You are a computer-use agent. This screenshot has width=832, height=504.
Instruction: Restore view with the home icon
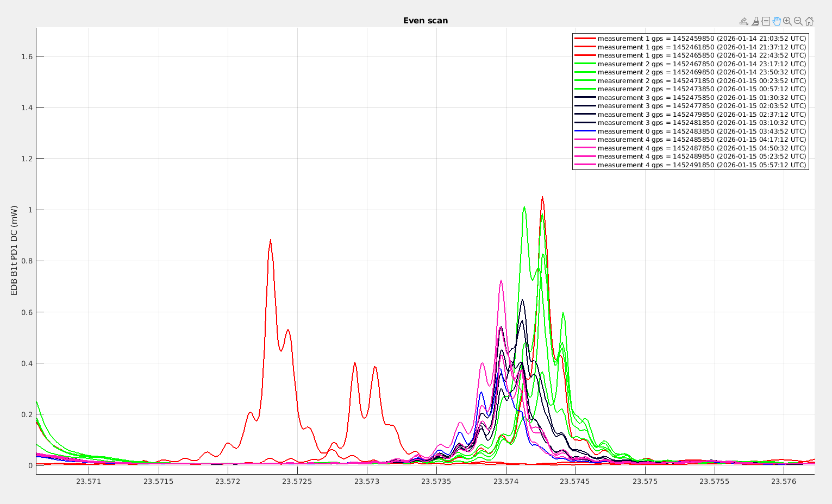pyautogui.click(x=809, y=21)
